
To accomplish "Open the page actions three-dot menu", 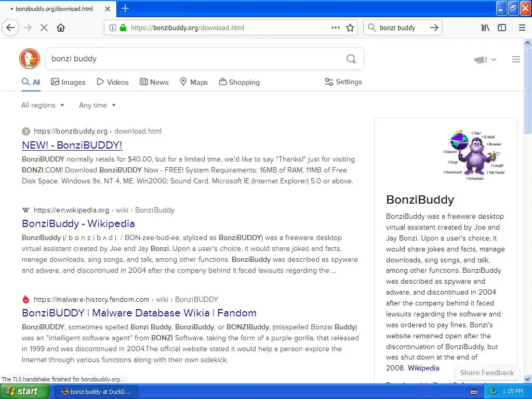I will [x=336, y=28].
